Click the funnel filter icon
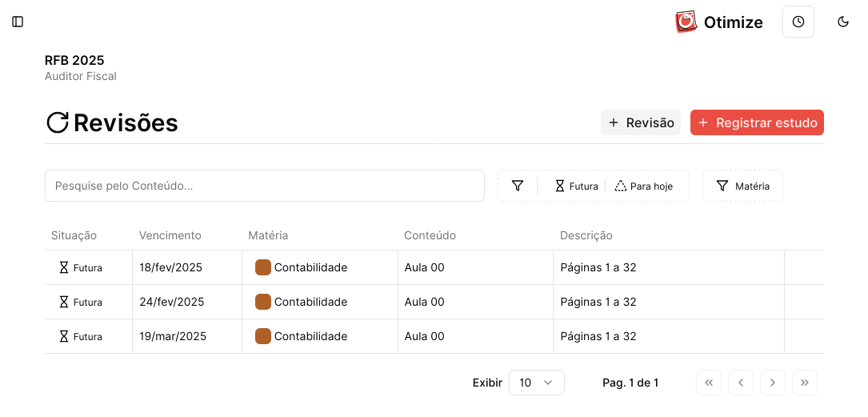Viewport: 868px width, 417px height. pos(518,186)
